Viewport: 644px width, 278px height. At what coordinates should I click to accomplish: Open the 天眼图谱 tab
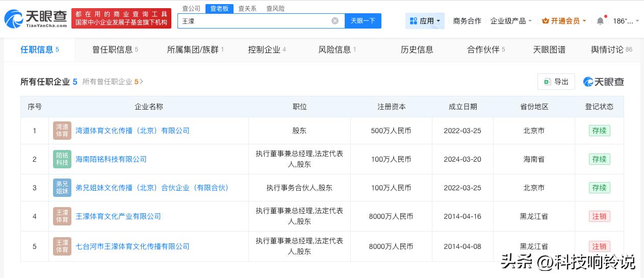549,49
